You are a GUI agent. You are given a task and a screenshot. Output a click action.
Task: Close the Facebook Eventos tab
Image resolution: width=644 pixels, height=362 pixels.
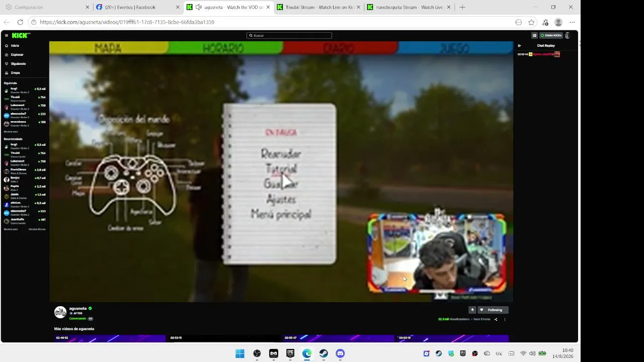click(178, 7)
